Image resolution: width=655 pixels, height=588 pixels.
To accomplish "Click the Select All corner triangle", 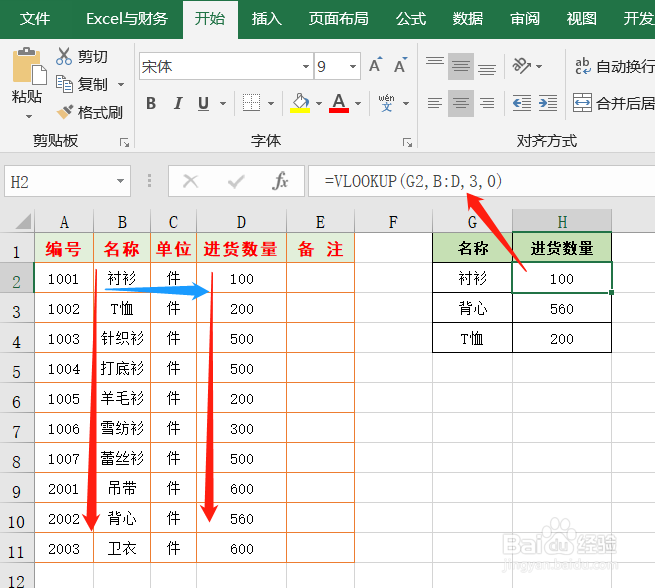I will (23, 221).
